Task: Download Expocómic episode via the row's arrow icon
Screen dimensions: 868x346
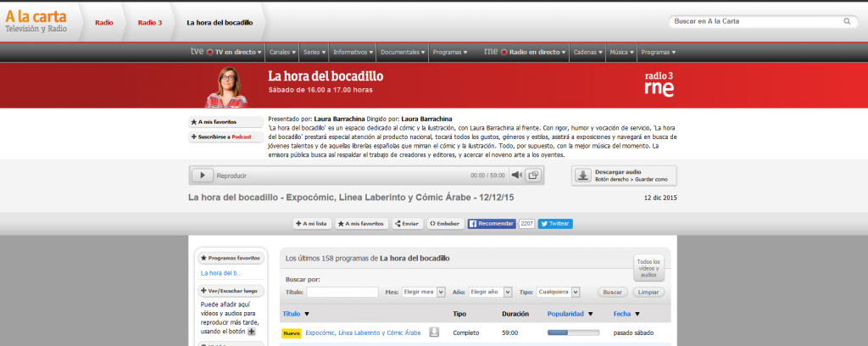Action: point(435,332)
